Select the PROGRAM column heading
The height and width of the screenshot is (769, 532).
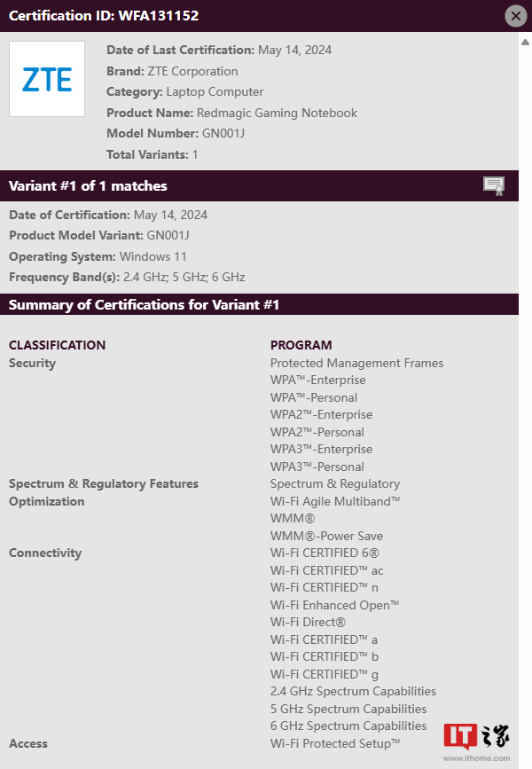tap(301, 345)
